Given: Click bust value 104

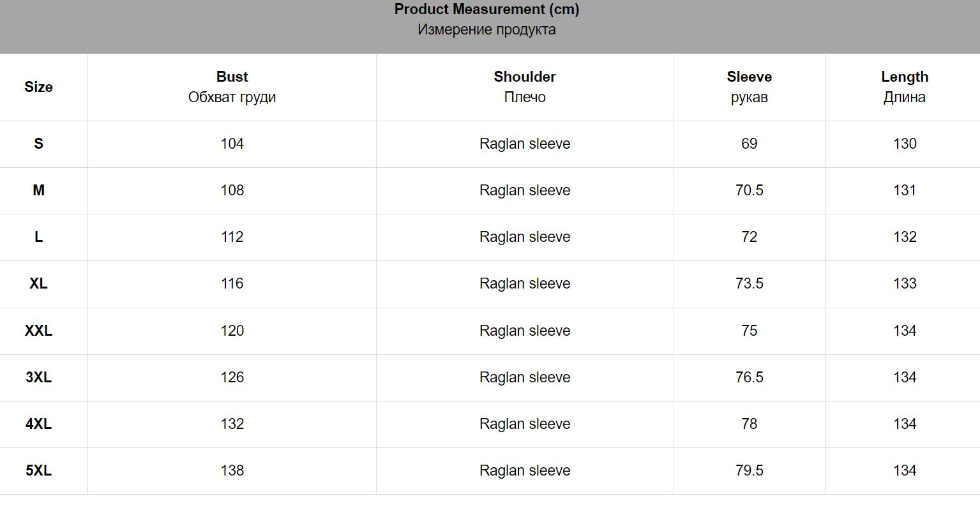Looking at the screenshot, I should coord(232,144).
